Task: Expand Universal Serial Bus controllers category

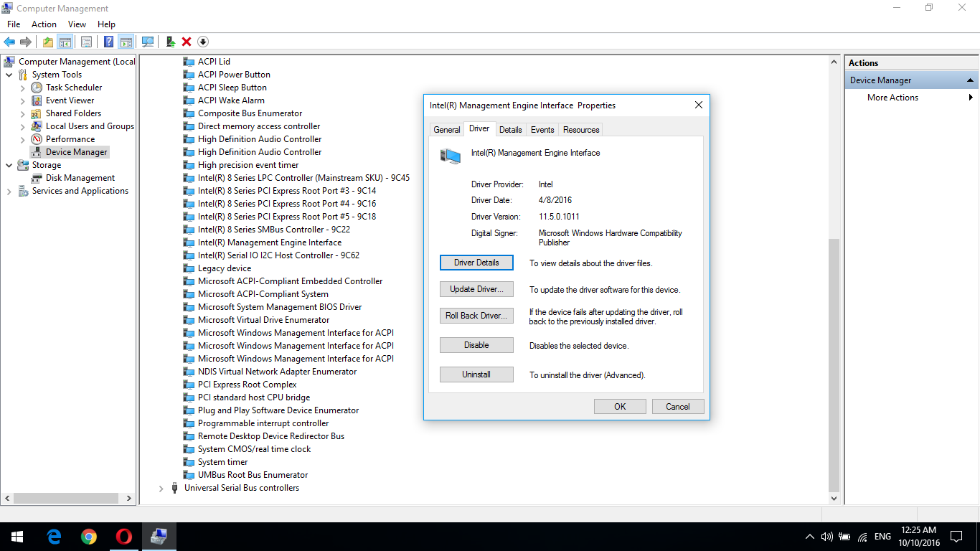Action: [161, 488]
